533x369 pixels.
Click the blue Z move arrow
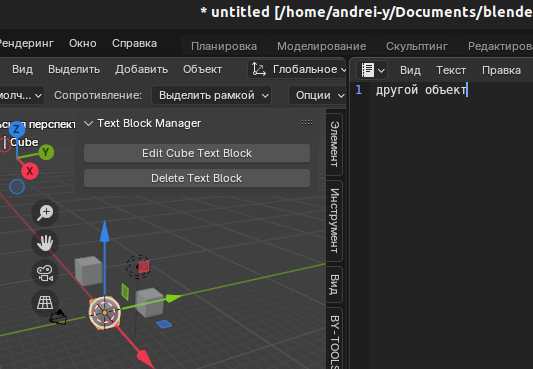click(105, 232)
